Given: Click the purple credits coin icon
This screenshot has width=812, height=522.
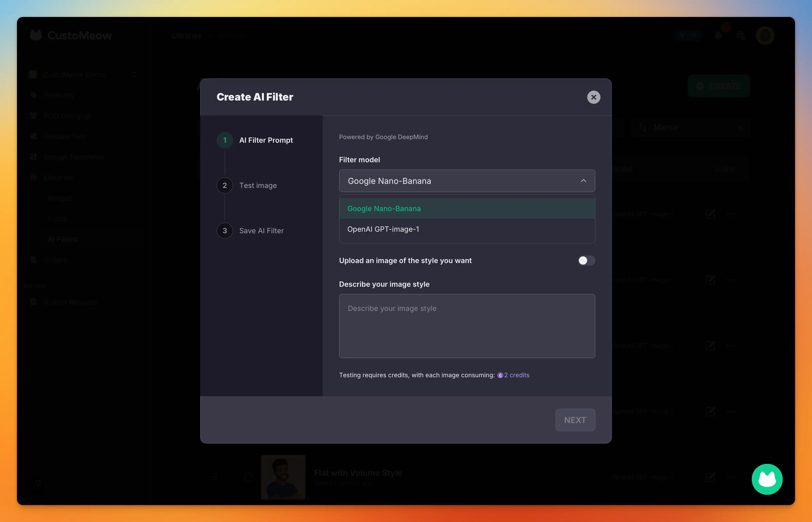Looking at the screenshot, I should [500, 375].
